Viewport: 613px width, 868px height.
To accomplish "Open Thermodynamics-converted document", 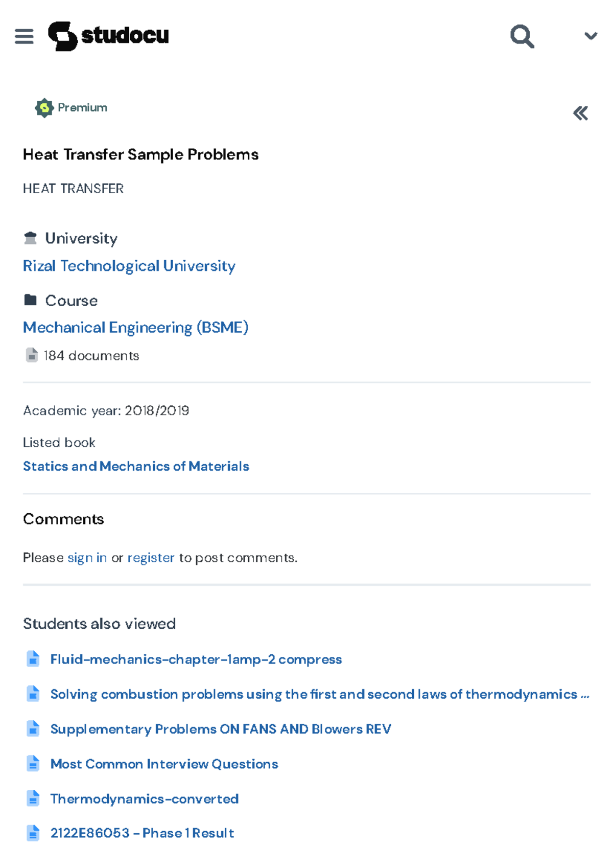I will (144, 798).
